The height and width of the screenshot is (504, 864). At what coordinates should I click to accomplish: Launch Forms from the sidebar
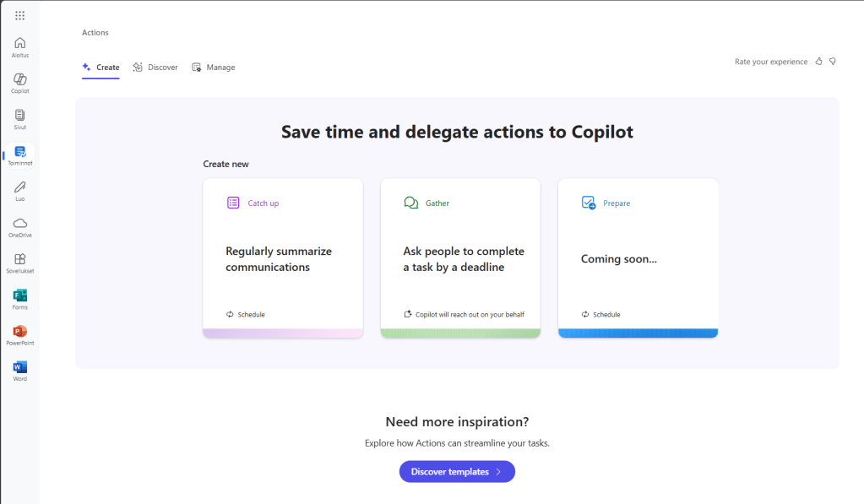(x=20, y=298)
